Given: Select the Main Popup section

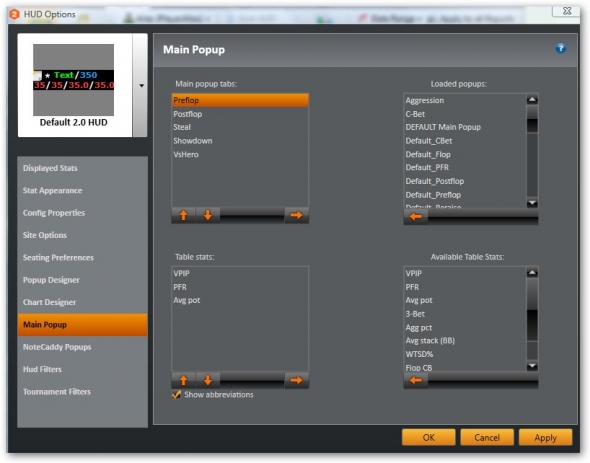Looking at the screenshot, I should [x=82, y=324].
